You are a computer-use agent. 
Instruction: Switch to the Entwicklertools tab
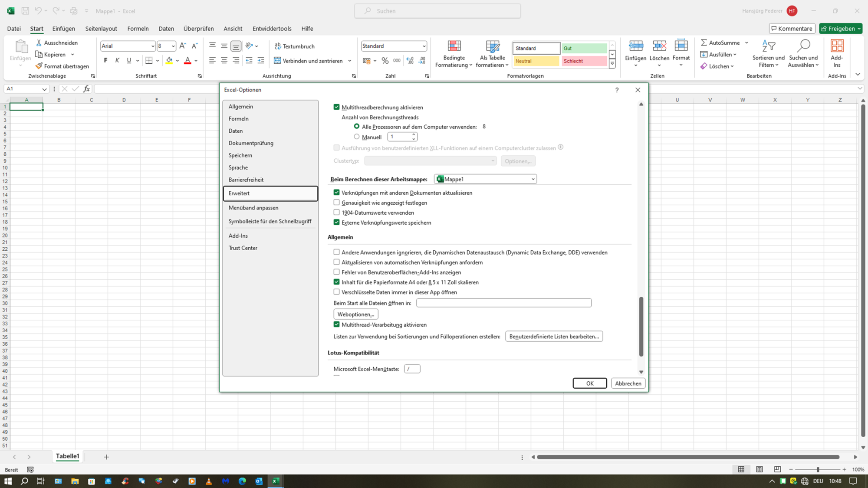click(x=272, y=29)
